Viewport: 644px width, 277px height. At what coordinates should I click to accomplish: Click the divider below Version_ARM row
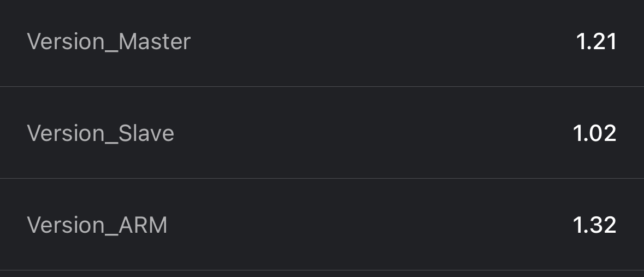322,270
